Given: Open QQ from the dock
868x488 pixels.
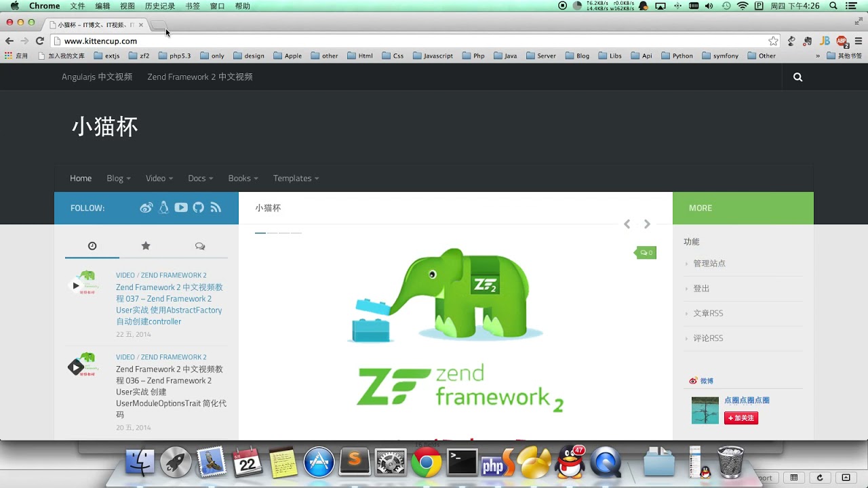Looking at the screenshot, I should tap(570, 462).
